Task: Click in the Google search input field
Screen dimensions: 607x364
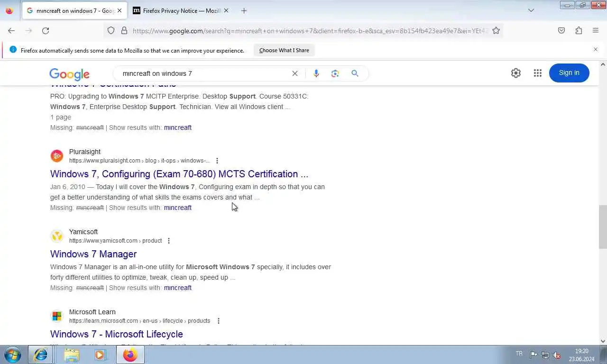Action: coord(204,73)
